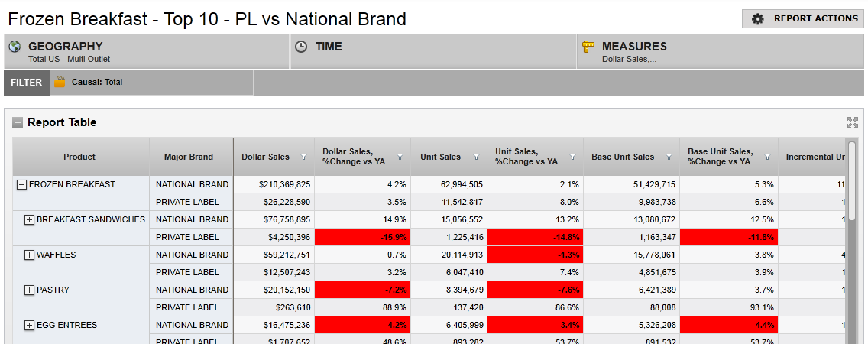
Task: Click the table vertical scrollbar
Action: coord(852,245)
